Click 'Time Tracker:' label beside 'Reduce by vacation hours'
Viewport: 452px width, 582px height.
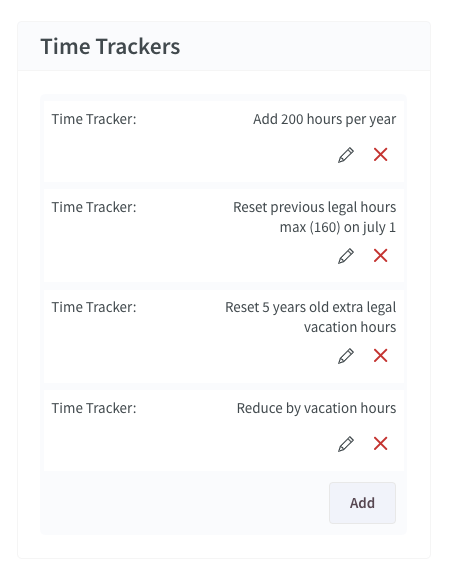pos(94,408)
